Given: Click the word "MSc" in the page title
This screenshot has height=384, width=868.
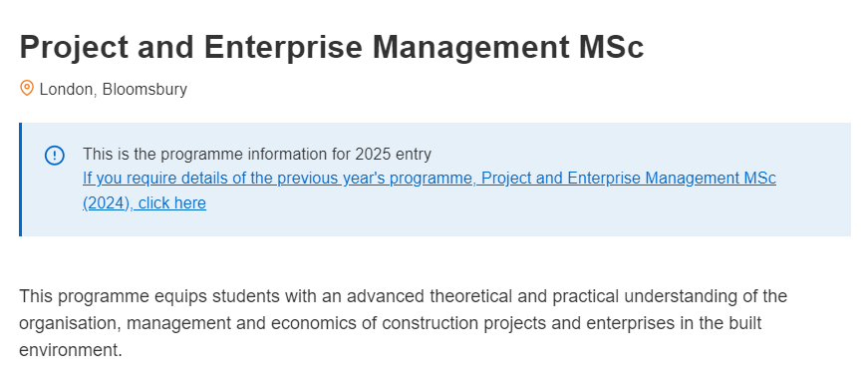Looking at the screenshot, I should tap(611, 47).
